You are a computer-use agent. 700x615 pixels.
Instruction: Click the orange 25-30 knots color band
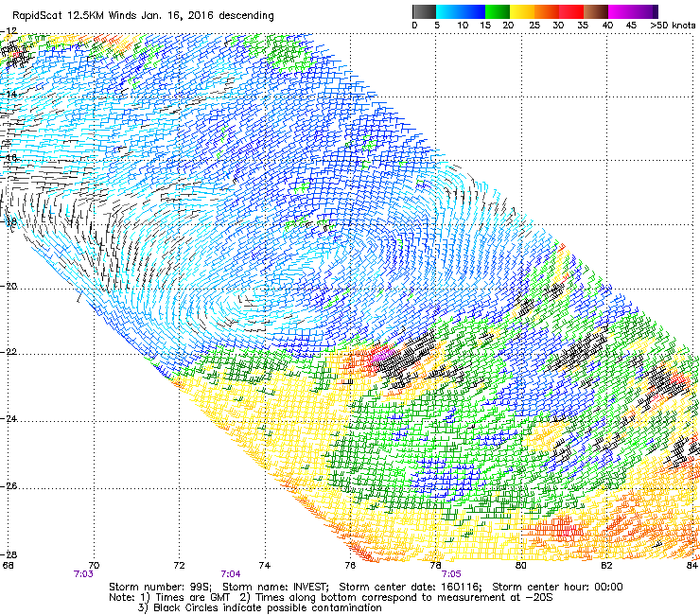[x=547, y=11]
